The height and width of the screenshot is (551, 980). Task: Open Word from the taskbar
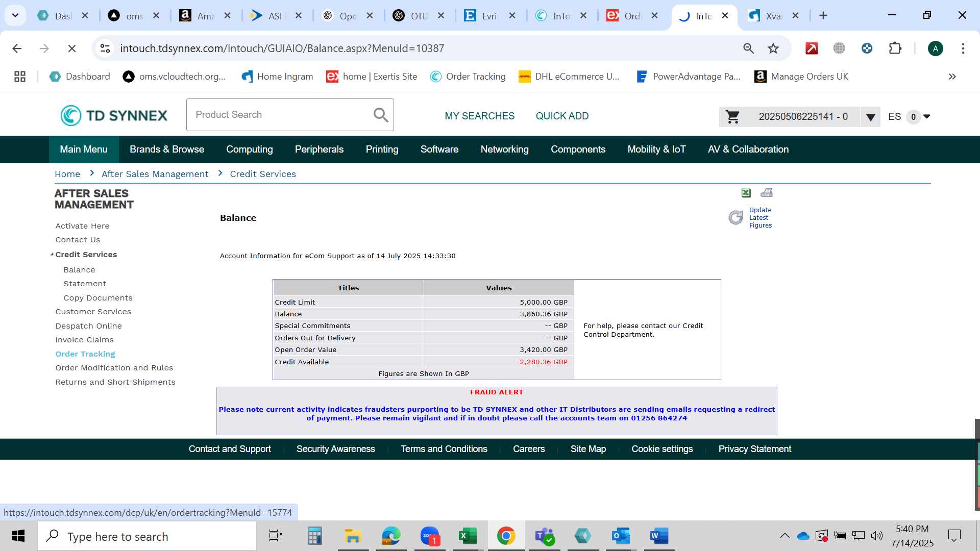coord(659,536)
